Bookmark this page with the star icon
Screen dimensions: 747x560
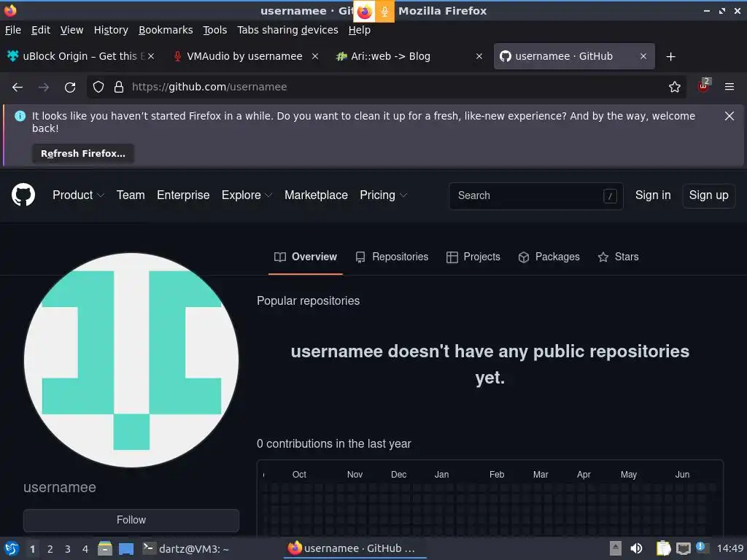(x=675, y=87)
